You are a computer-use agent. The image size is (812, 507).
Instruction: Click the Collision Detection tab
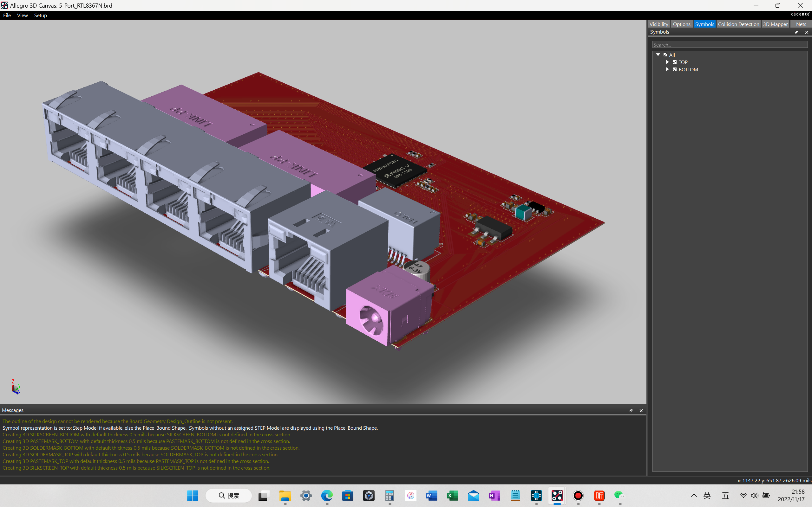(738, 24)
